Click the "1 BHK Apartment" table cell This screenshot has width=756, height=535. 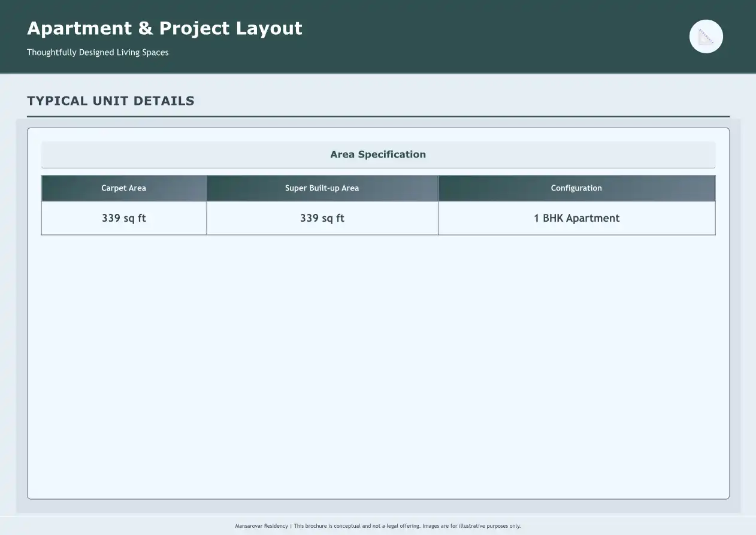(576, 218)
